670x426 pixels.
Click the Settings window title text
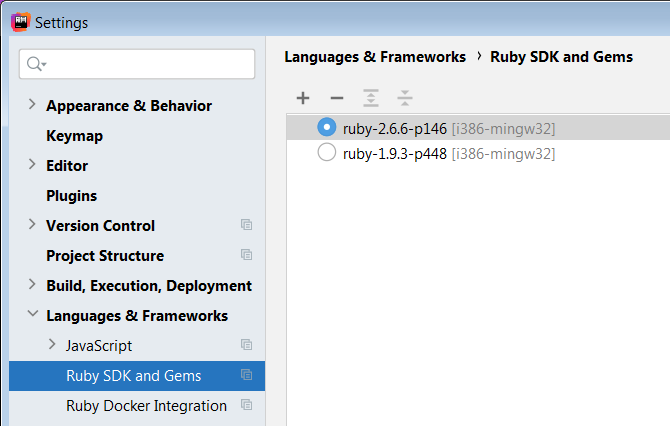(62, 23)
